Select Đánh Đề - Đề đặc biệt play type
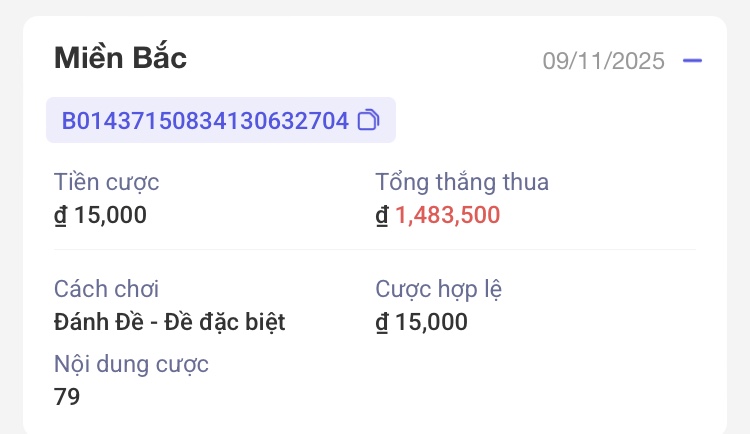This screenshot has height=434, width=750. pos(169,322)
